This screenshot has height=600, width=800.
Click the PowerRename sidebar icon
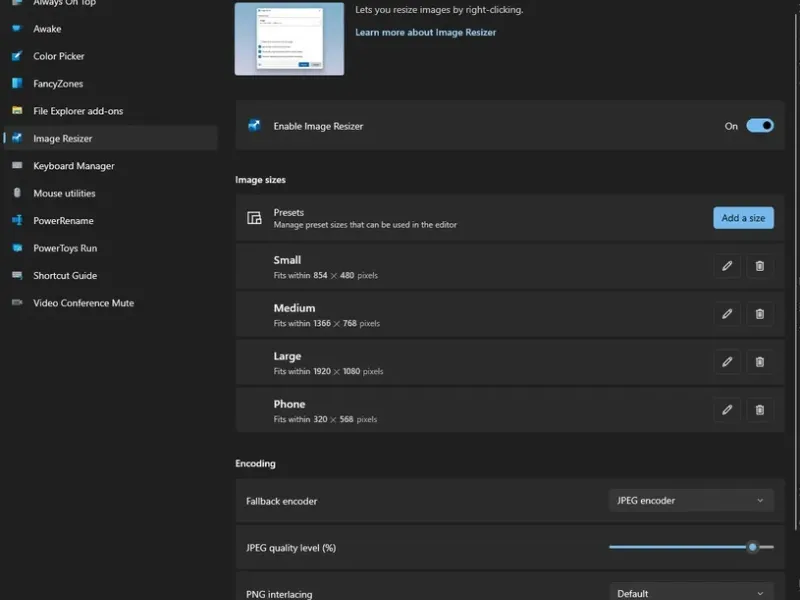click(17, 220)
